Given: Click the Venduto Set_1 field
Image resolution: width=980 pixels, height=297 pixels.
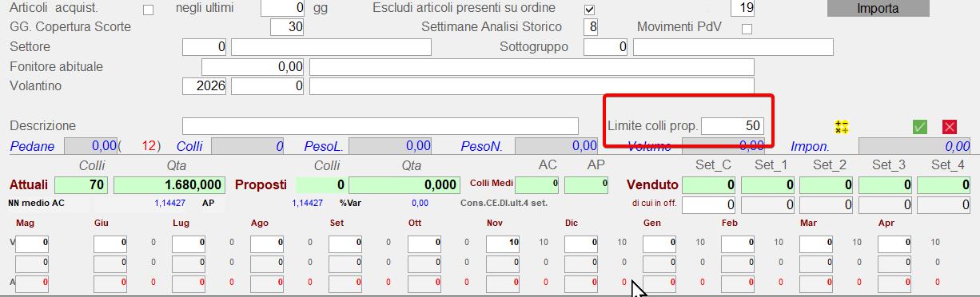Looking at the screenshot, I should pos(768,185).
